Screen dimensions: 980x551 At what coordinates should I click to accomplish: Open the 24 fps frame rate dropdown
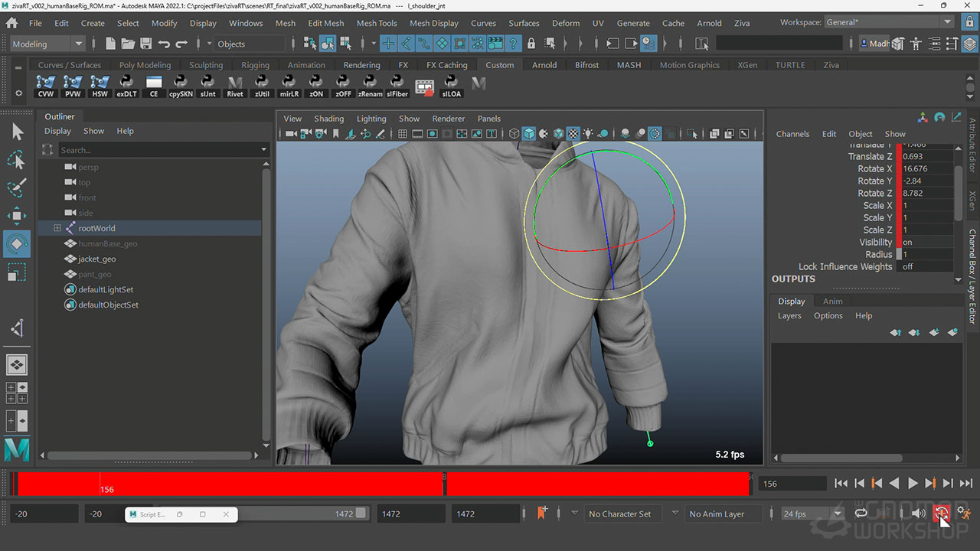(x=812, y=514)
